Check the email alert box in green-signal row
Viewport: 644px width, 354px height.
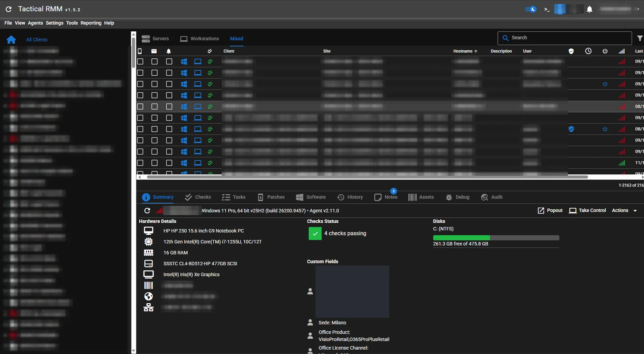click(155, 163)
